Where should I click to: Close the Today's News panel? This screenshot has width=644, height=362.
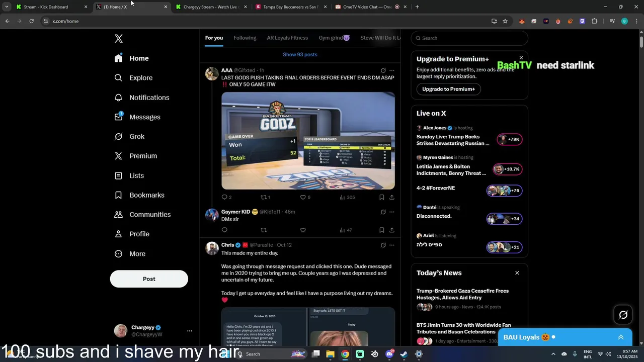[517, 273]
